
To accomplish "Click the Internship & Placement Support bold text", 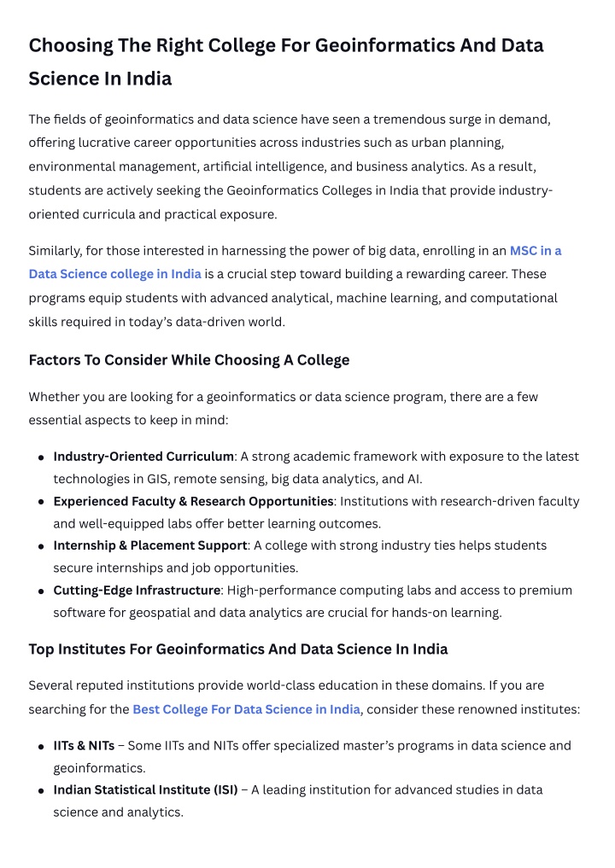I will tap(150, 545).
